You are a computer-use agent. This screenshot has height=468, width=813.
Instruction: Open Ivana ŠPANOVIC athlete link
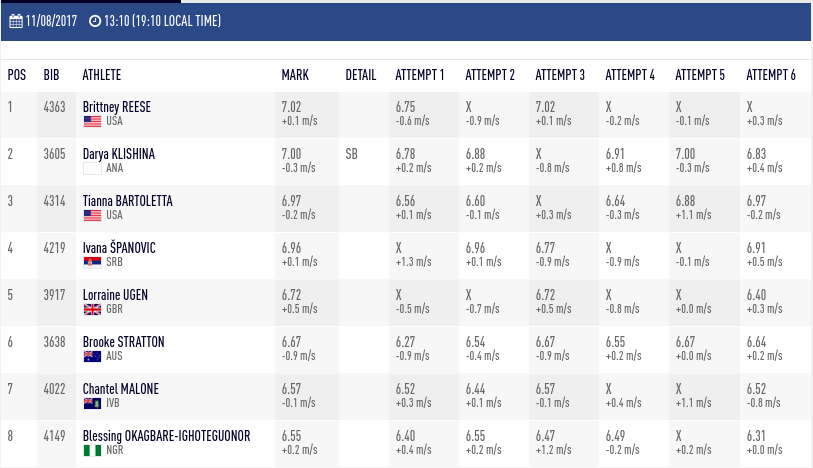(x=119, y=248)
